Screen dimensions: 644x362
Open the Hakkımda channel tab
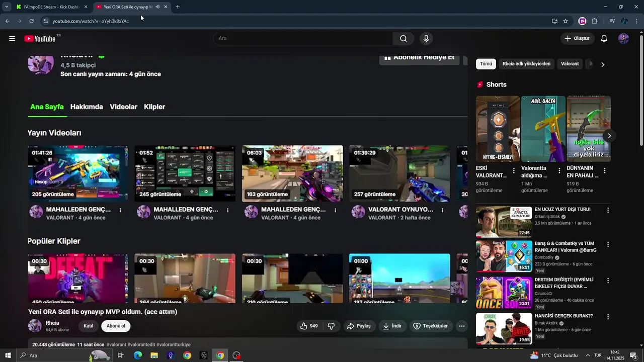click(87, 107)
